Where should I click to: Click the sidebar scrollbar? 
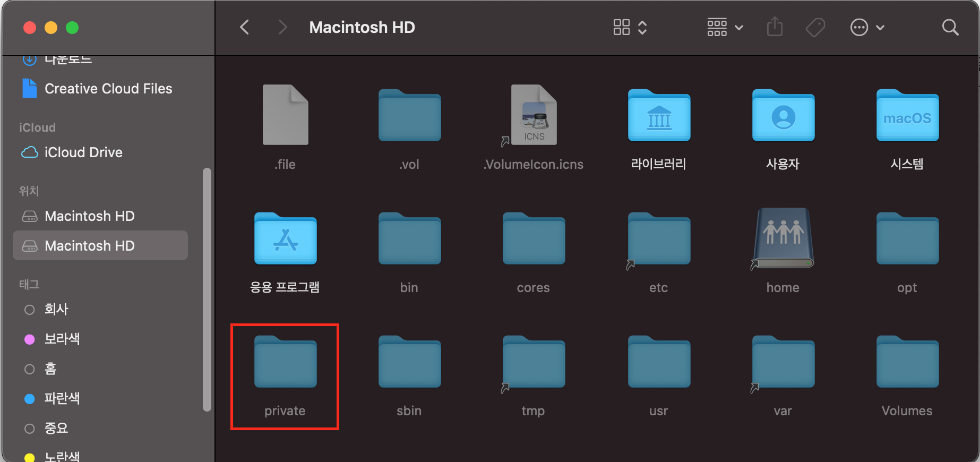click(x=207, y=289)
